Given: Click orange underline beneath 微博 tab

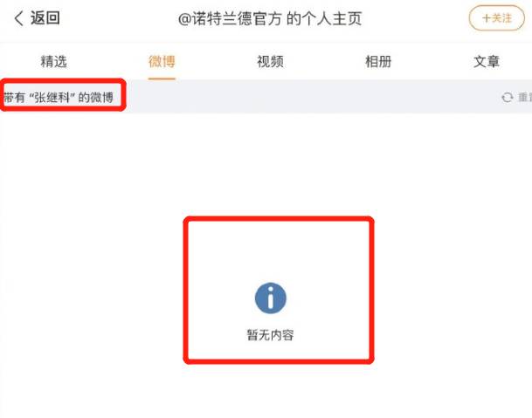Looking at the screenshot, I should 162,79.
